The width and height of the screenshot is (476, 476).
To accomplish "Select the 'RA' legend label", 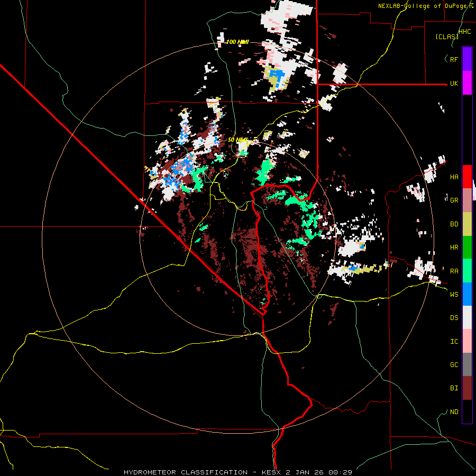I will pyautogui.click(x=454, y=271).
